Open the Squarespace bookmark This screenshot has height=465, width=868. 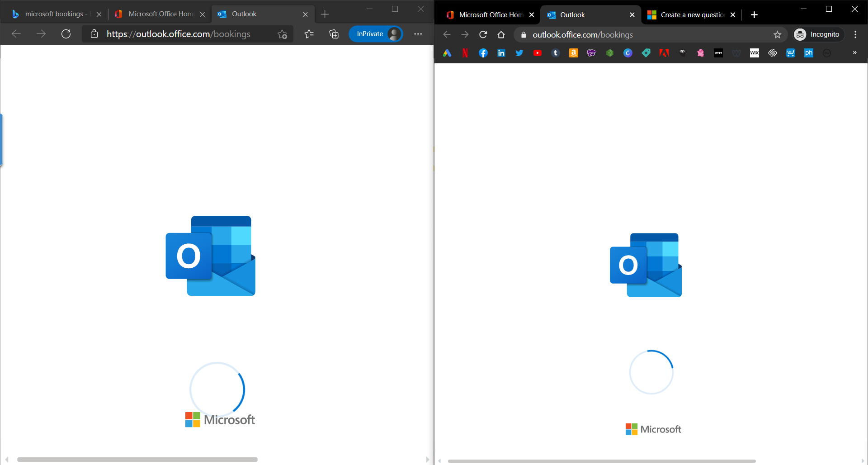773,53
